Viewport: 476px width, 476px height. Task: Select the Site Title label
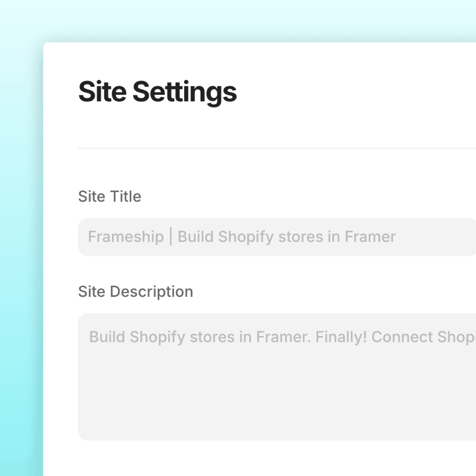coord(110,196)
